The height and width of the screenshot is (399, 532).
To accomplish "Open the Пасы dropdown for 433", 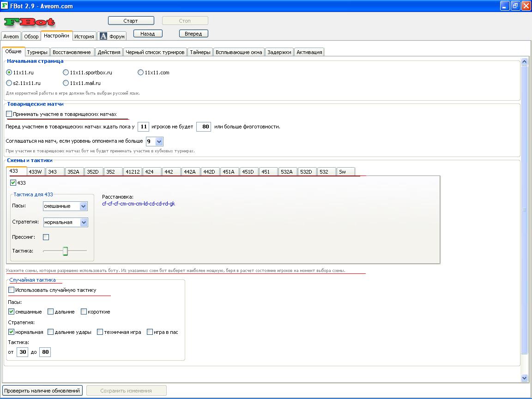I will click(x=83, y=206).
